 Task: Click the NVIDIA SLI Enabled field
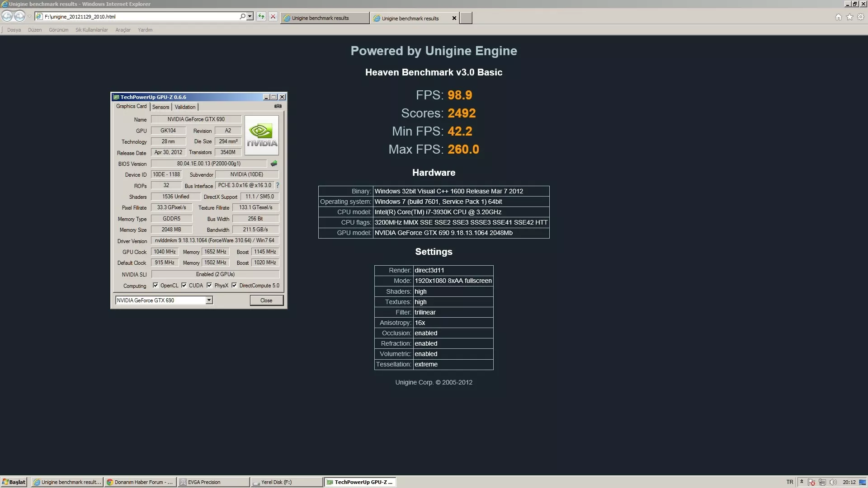pos(215,274)
